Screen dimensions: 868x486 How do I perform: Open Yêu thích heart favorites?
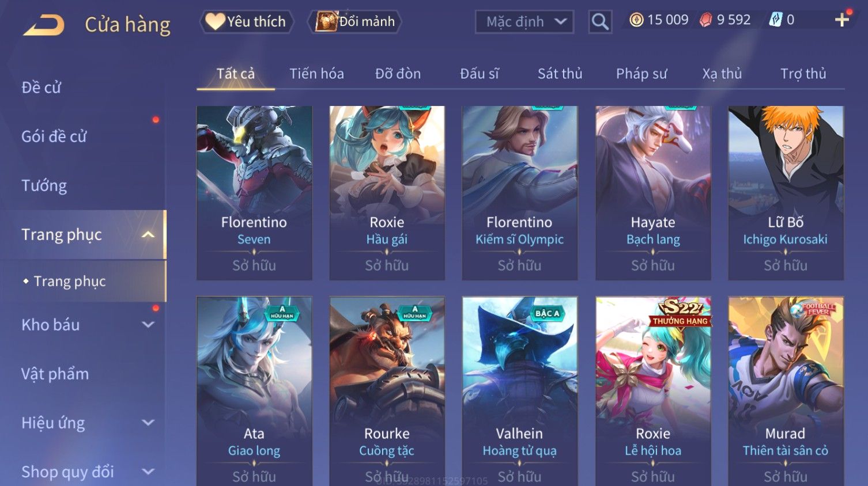click(x=247, y=22)
